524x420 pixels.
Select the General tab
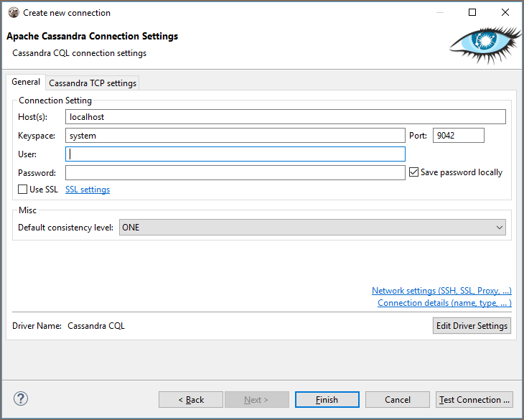(26, 83)
